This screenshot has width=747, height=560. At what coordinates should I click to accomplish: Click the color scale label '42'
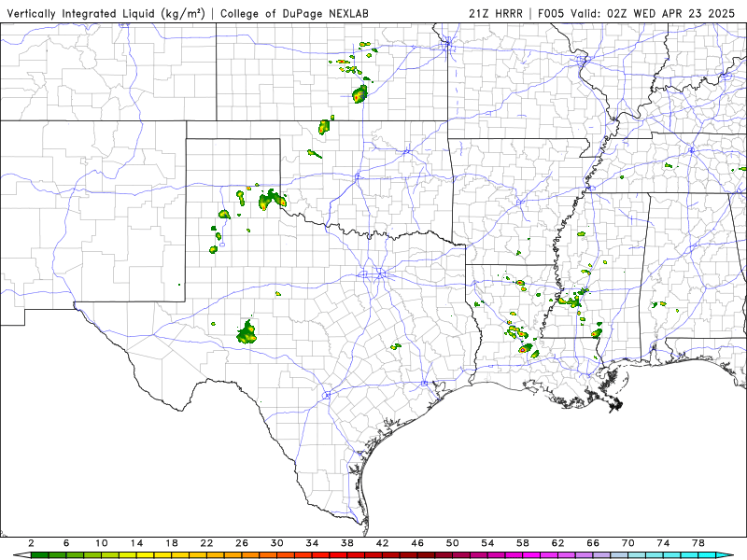(383, 543)
